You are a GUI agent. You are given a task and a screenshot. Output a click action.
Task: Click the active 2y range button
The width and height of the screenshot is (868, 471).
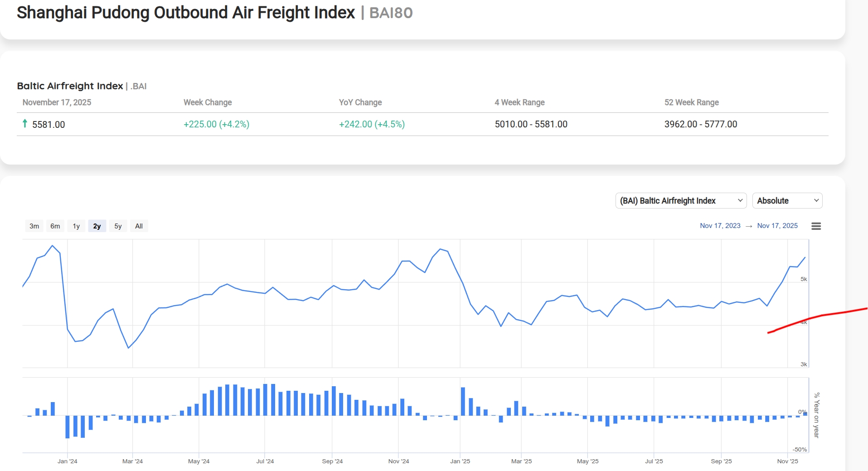(x=97, y=226)
